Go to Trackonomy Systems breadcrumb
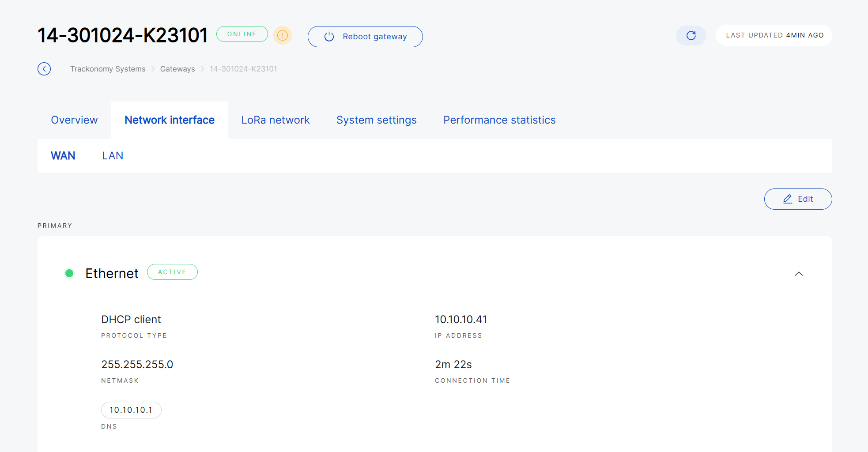 pos(108,69)
